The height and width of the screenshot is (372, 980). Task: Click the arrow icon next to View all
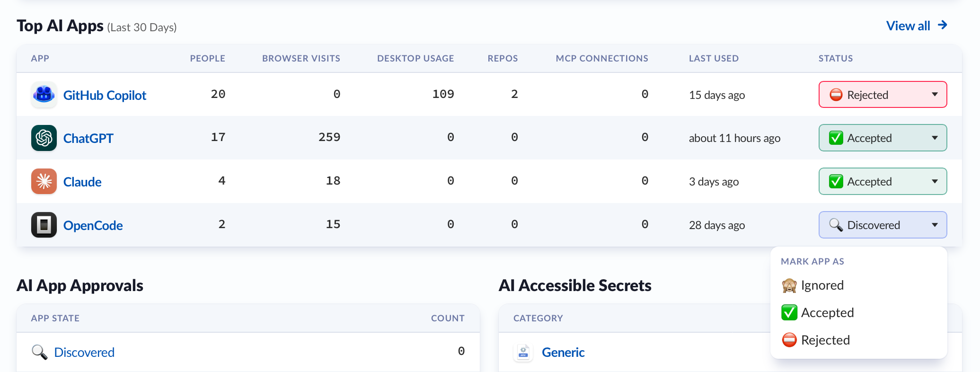pyautogui.click(x=943, y=25)
